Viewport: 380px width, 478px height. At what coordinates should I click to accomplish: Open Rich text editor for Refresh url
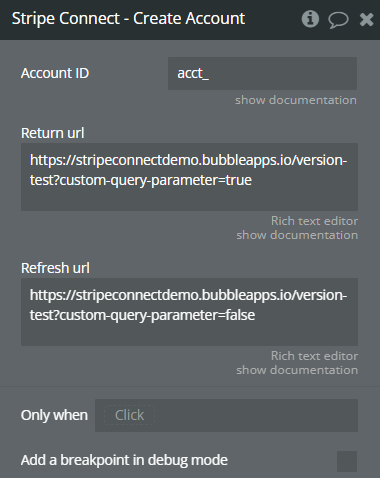314,356
